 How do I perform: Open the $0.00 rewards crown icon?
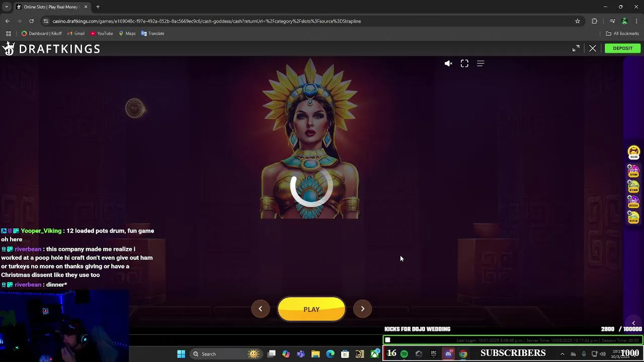(x=633, y=152)
